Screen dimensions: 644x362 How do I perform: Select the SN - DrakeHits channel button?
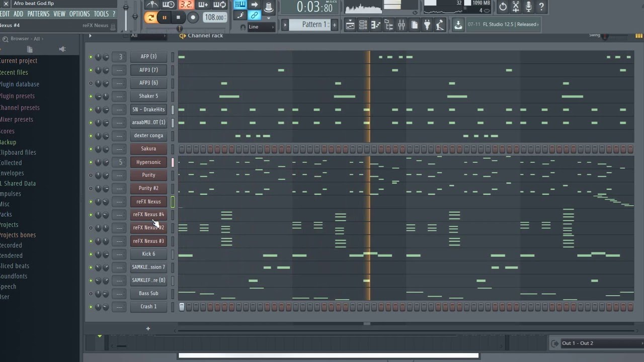coord(148,110)
